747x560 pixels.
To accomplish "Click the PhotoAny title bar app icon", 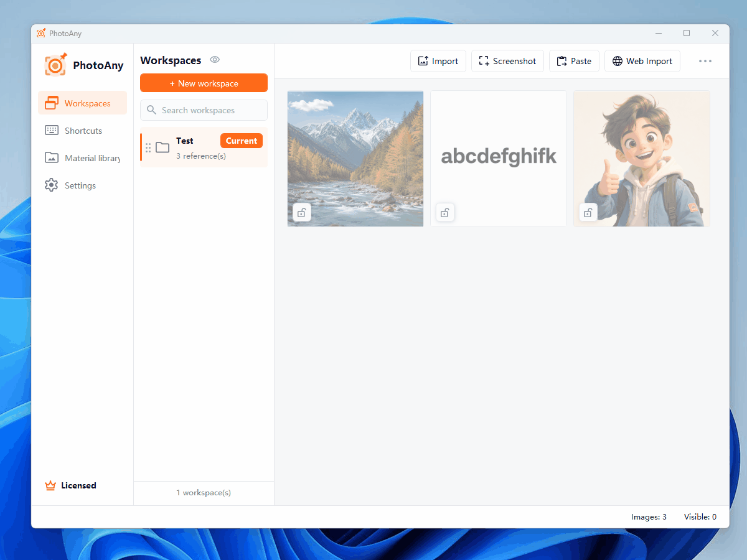I will point(41,34).
